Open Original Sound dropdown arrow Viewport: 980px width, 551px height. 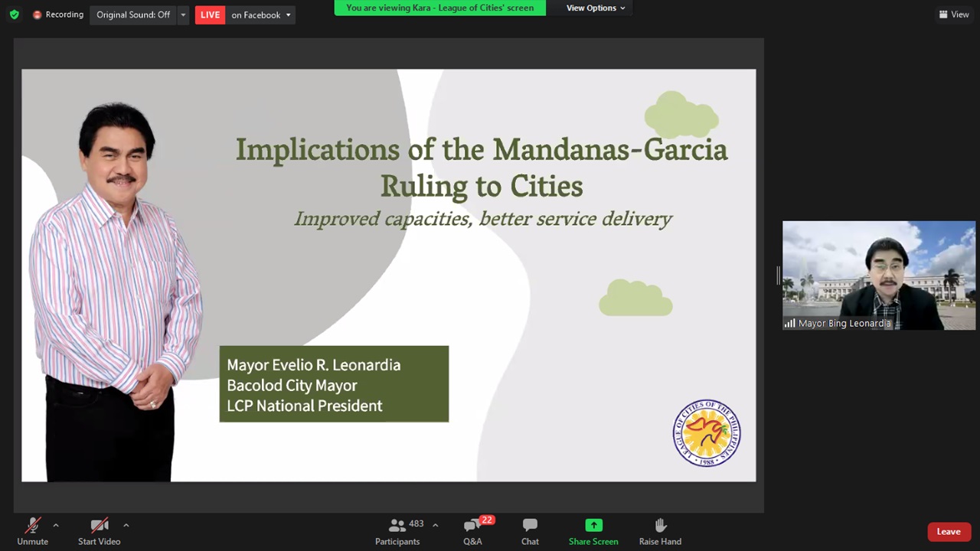[x=183, y=15]
